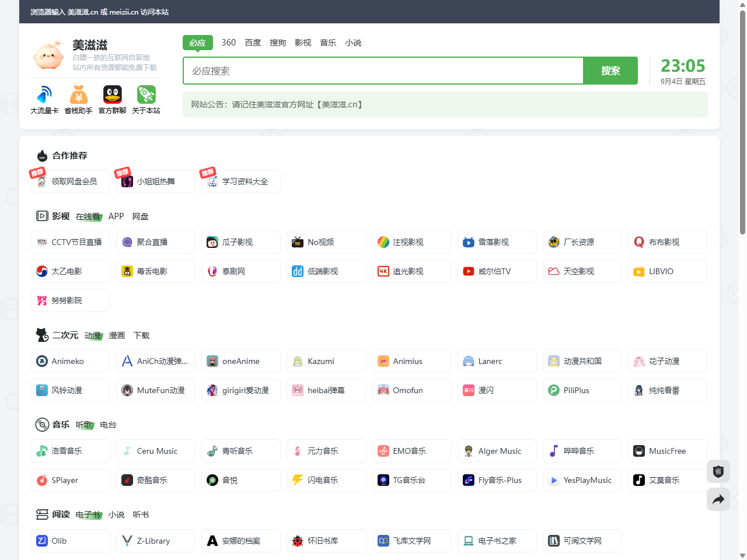Open 努努影院 site link

[x=71, y=300]
